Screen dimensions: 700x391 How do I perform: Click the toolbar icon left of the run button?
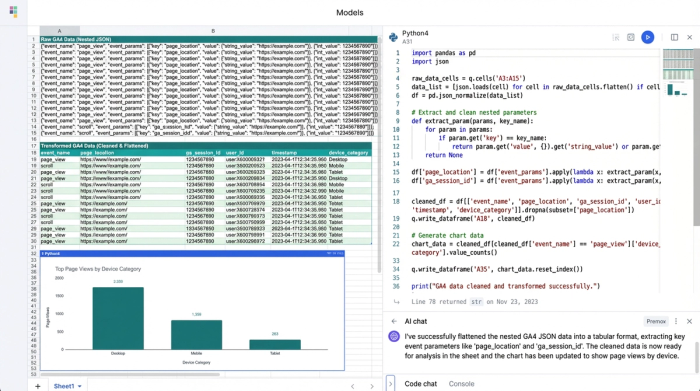630,37
